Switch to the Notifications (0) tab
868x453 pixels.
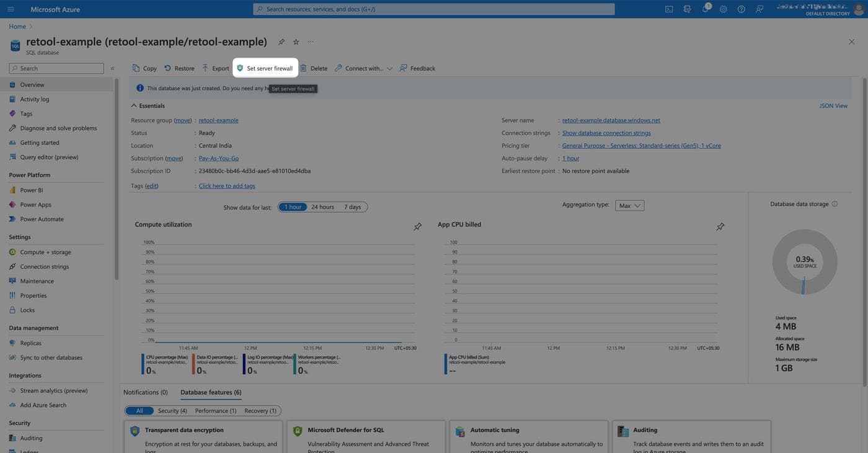[146, 392]
